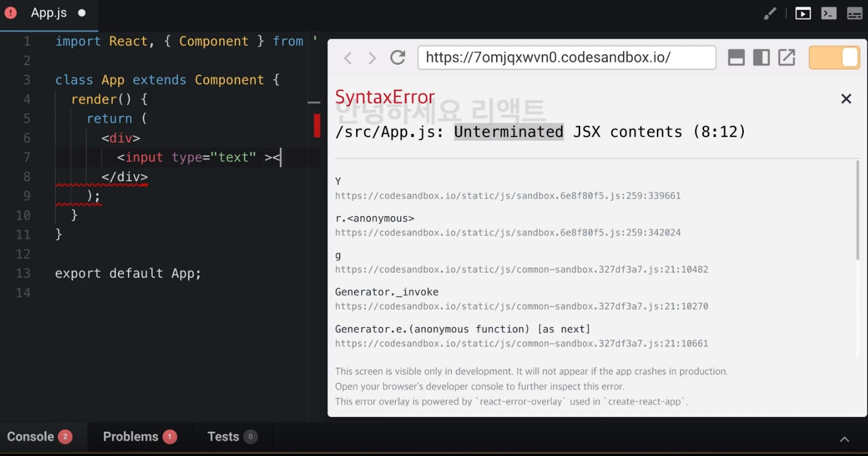Open common-sandbox.js:21:10270 stack link
Image resolution: width=868 pixels, height=456 pixels.
[521, 306]
